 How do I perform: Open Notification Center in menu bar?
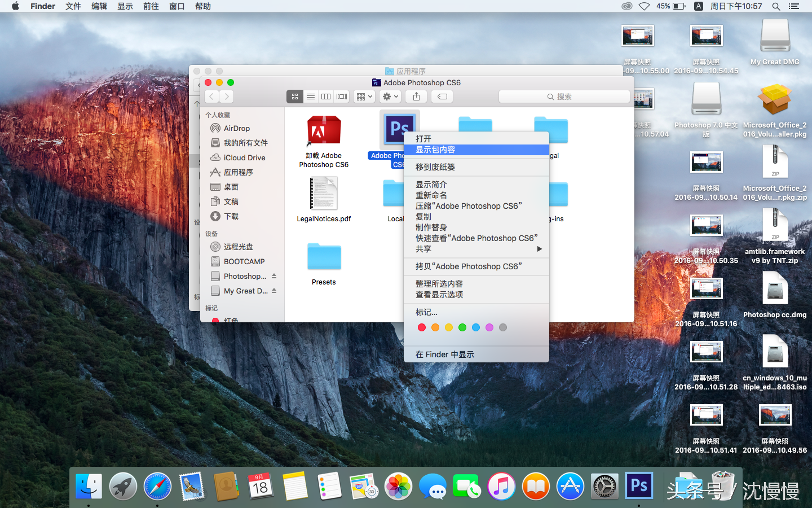coord(794,6)
